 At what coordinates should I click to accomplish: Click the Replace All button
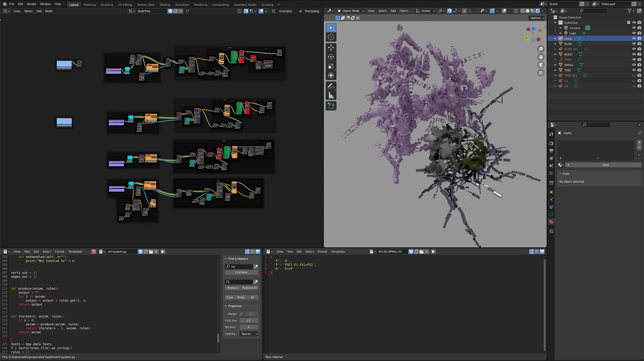pyautogui.click(x=250, y=288)
